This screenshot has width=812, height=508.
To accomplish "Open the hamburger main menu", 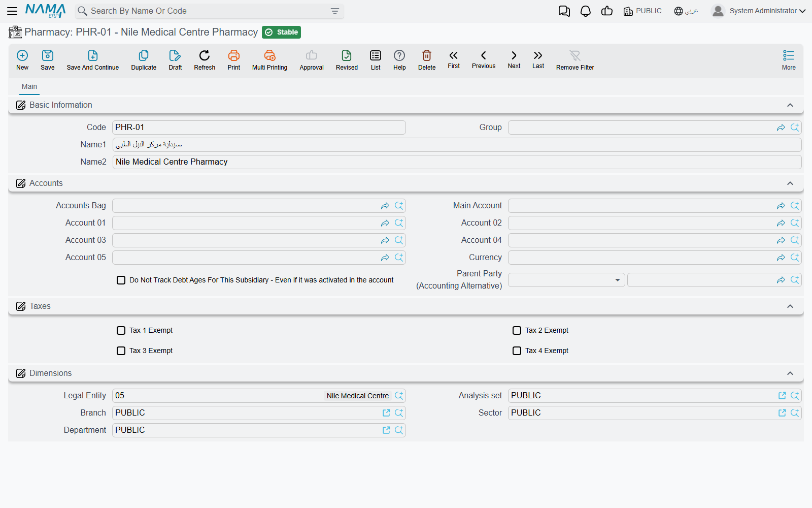I will click(x=12, y=11).
